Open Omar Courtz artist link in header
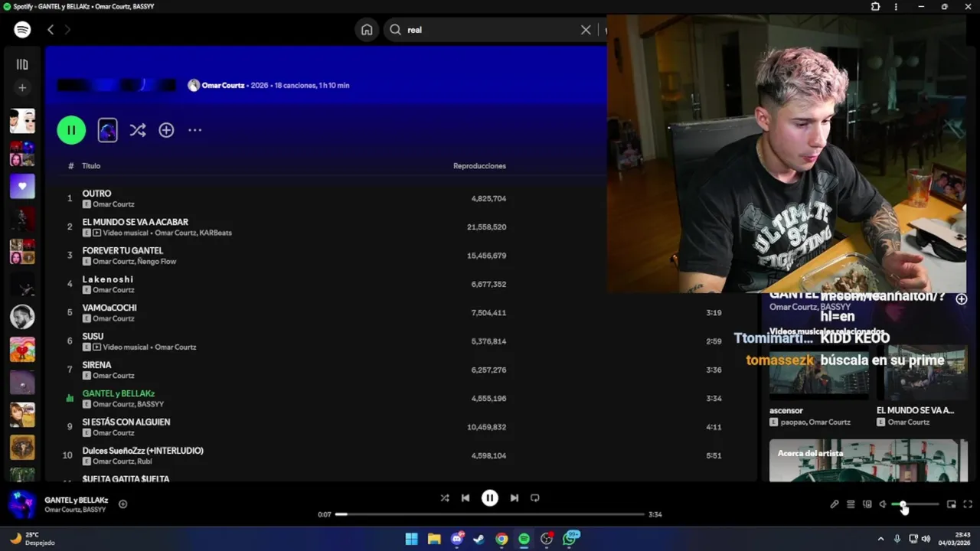This screenshot has width=980, height=551. coord(223,86)
